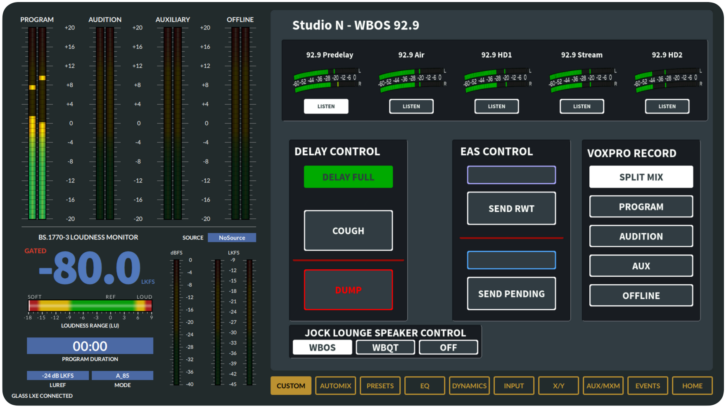Set Jock Lounge speaker to WBOS
This screenshot has width=726, height=408.
tap(322, 347)
